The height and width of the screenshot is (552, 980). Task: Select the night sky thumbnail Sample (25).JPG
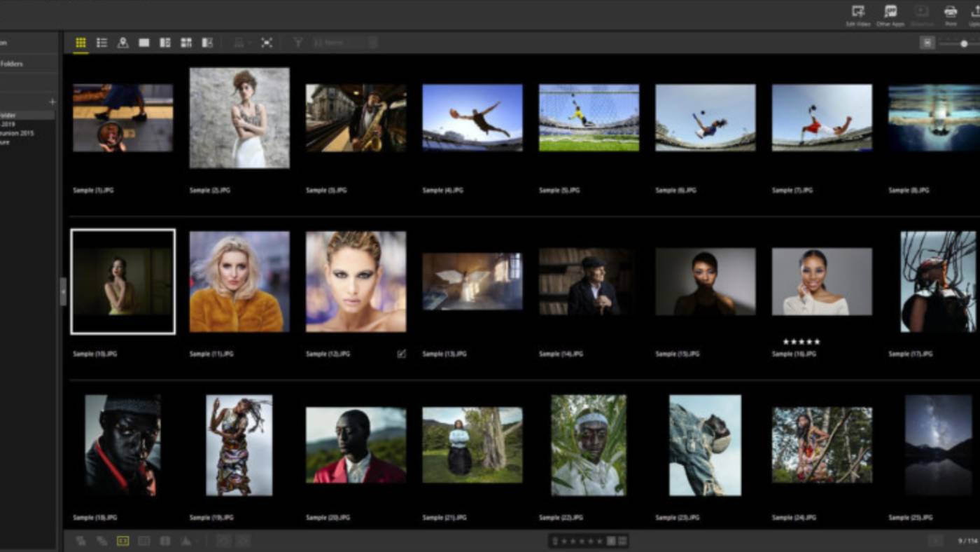pos(938,446)
